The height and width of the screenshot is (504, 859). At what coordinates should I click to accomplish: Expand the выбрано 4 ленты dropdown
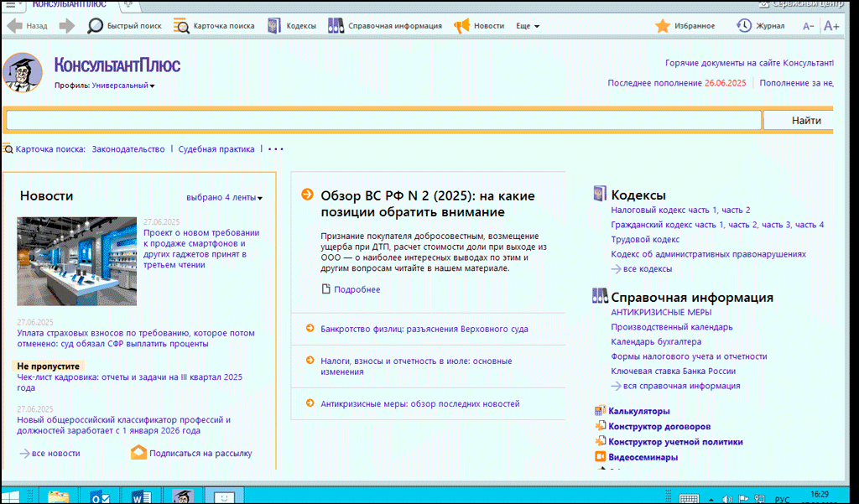click(224, 197)
